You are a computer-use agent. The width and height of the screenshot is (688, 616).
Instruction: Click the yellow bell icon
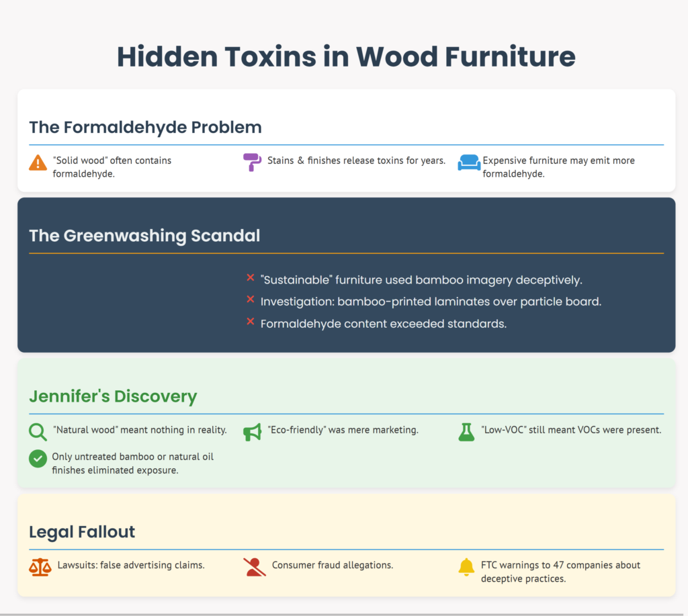[x=466, y=567]
